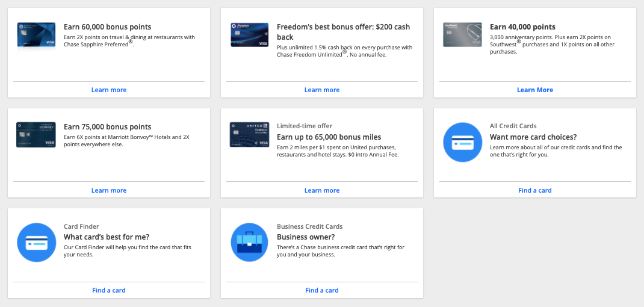Click the All Credit Cards round card icon
The width and height of the screenshot is (644, 307).
[462, 142]
